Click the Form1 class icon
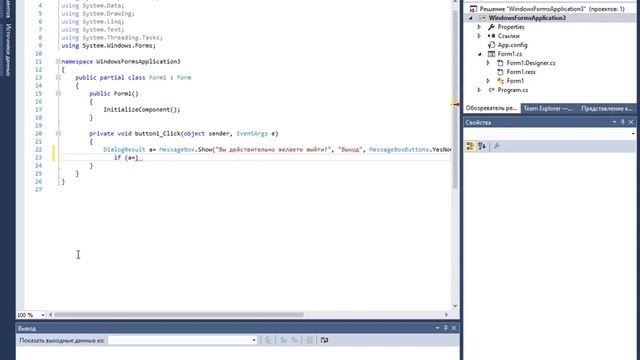The height and width of the screenshot is (360, 640). pyautogui.click(x=500, y=81)
